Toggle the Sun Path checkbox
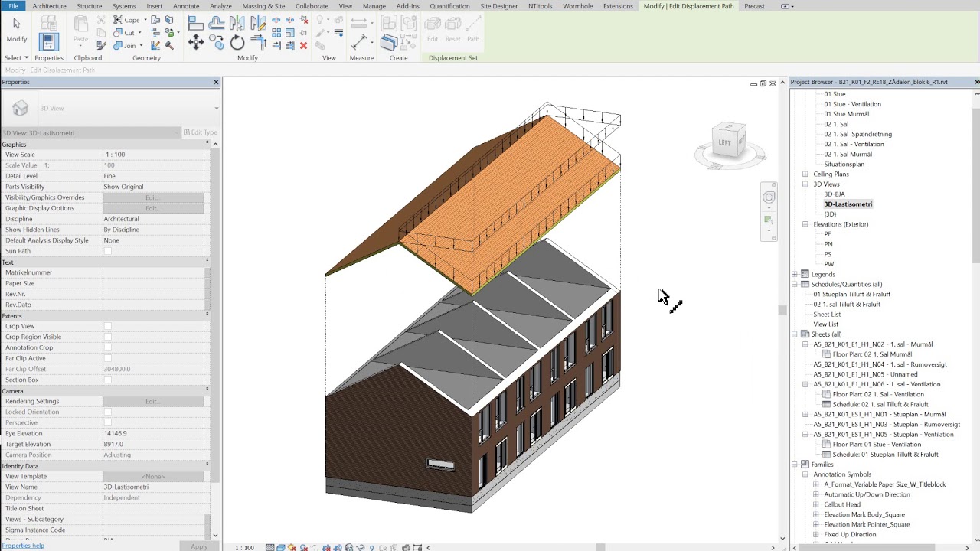The width and height of the screenshot is (980, 551). click(x=107, y=251)
